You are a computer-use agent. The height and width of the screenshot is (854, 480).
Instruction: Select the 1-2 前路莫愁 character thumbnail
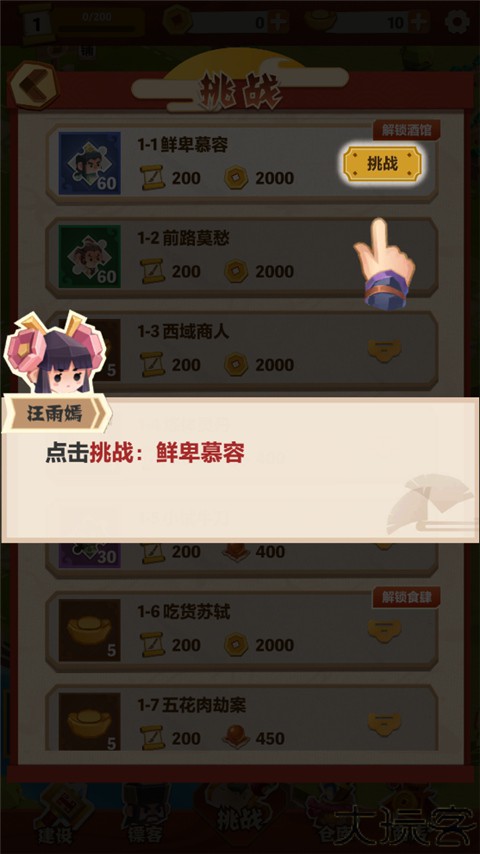pyautogui.click(x=89, y=257)
